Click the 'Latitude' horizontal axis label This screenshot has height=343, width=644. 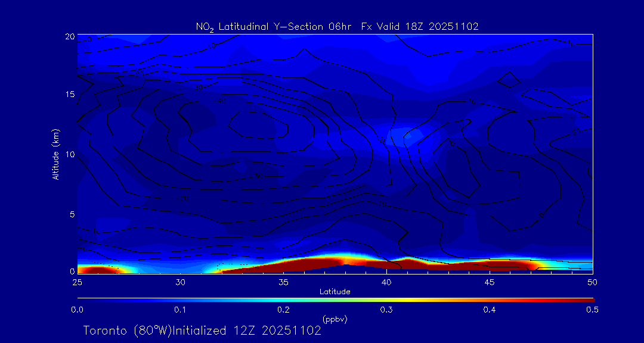335,292
